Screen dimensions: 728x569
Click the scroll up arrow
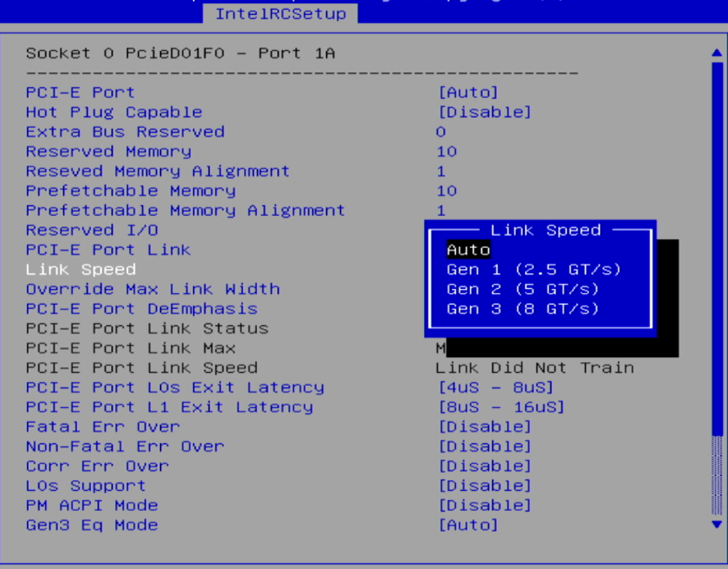tap(716, 53)
